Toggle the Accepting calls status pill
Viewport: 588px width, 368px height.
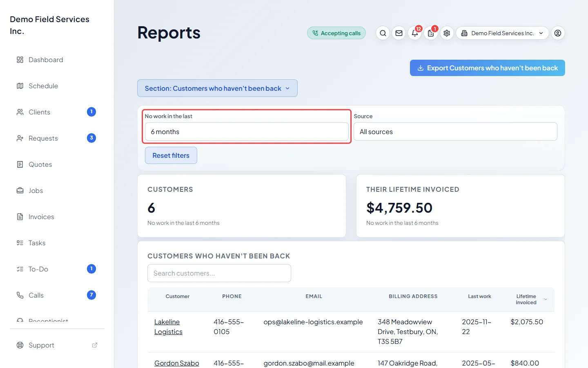tap(336, 33)
